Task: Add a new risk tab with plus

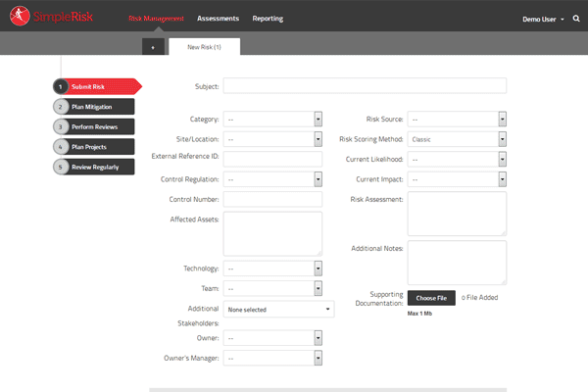Action: 153,46
